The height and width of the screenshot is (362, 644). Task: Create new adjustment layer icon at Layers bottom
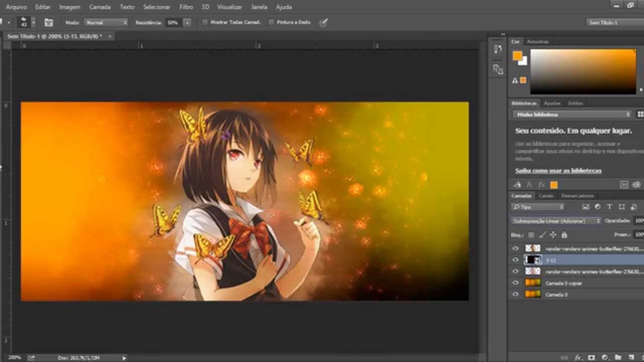click(605, 357)
